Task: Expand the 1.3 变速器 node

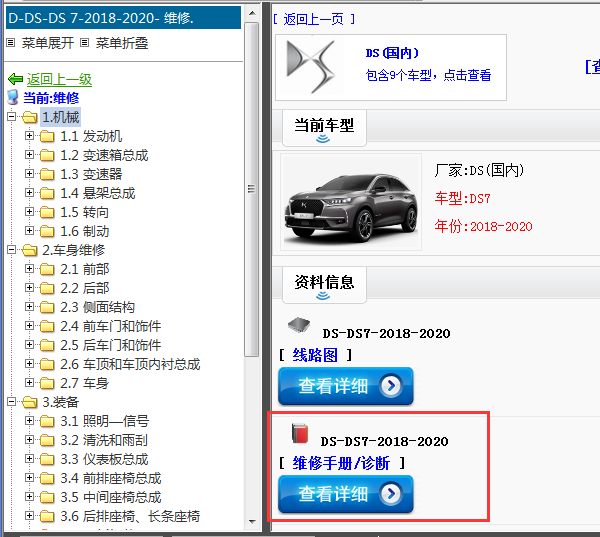Action: 29,173
